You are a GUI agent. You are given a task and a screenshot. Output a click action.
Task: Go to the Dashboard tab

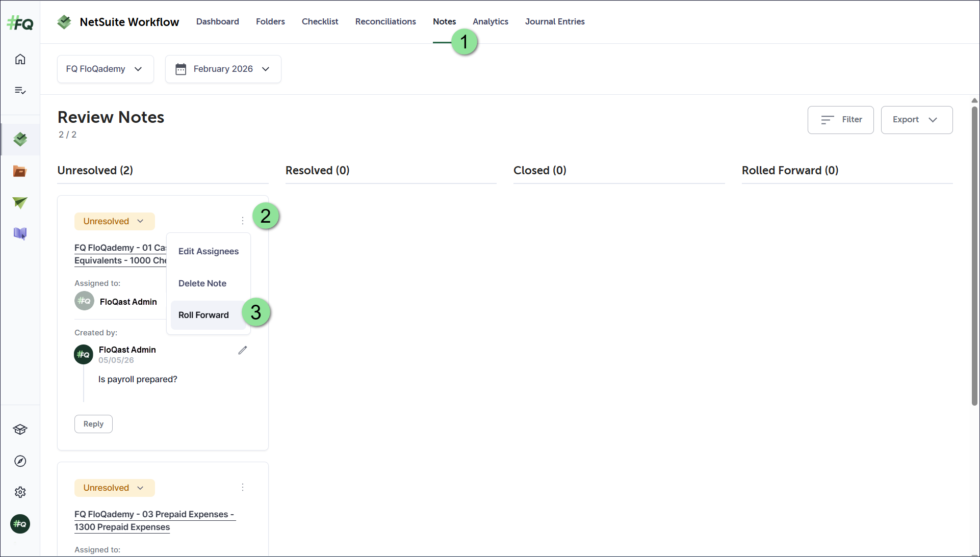click(218, 21)
